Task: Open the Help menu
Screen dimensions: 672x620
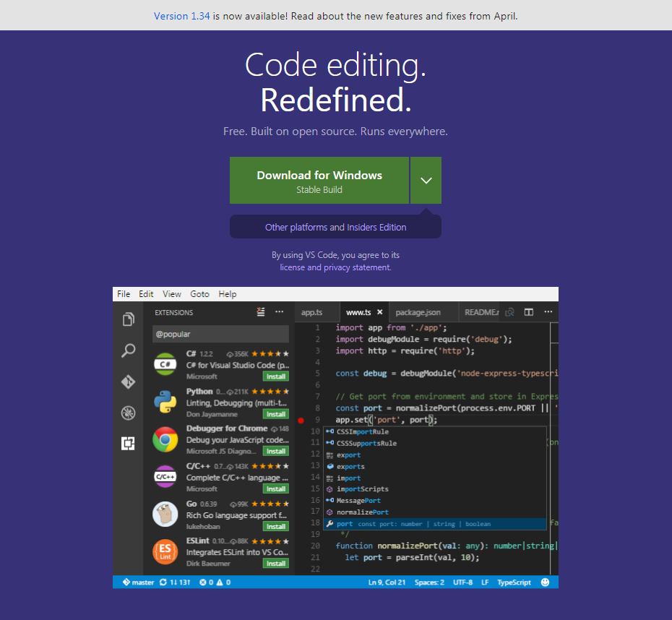Action: (x=228, y=294)
